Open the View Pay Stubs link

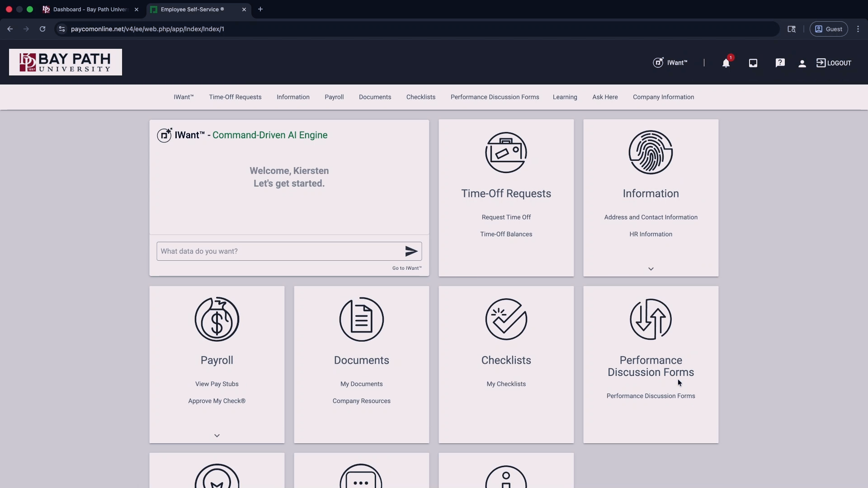pyautogui.click(x=217, y=384)
